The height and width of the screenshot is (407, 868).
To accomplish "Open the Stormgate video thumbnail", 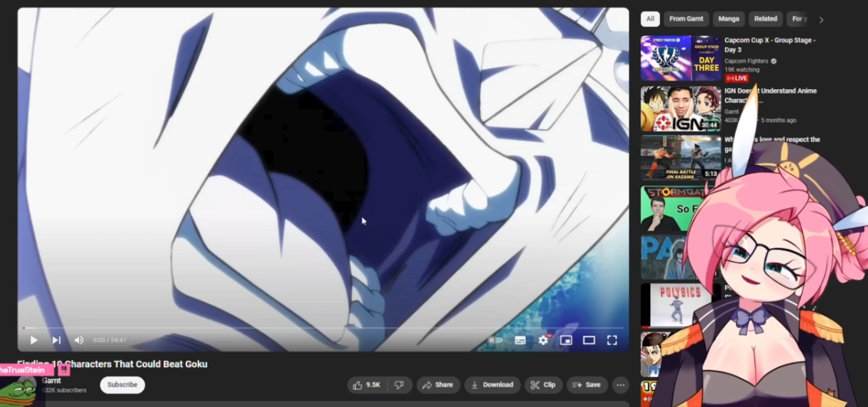I will tap(667, 208).
